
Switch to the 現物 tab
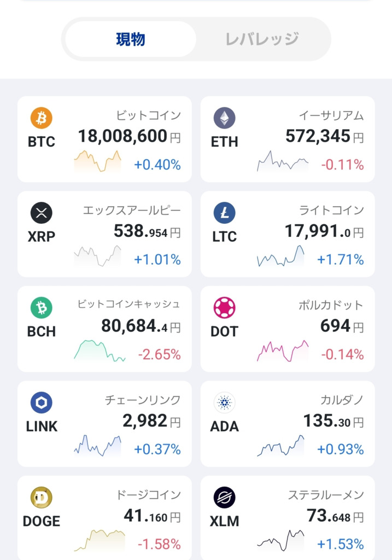click(x=130, y=39)
